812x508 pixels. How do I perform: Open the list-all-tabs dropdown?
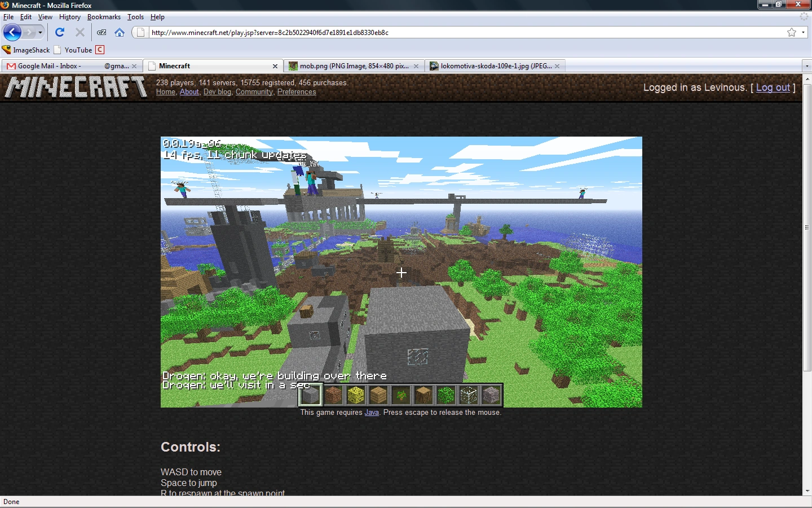coord(806,66)
